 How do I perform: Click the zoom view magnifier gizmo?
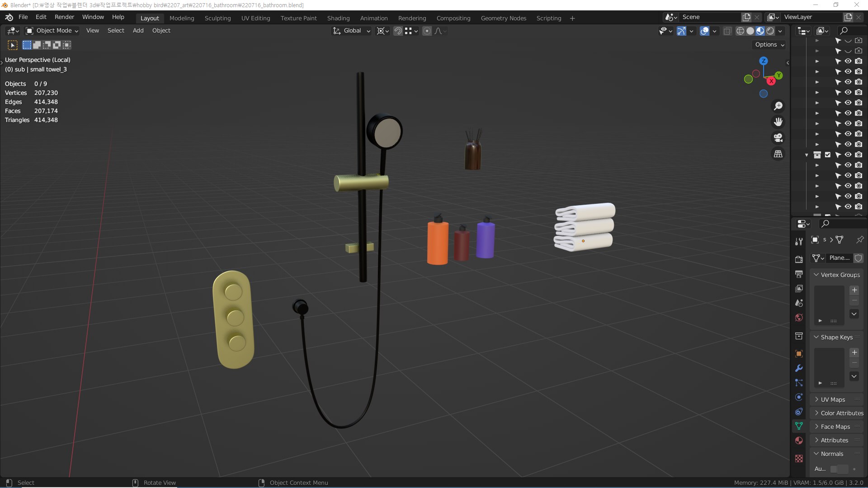click(x=778, y=106)
